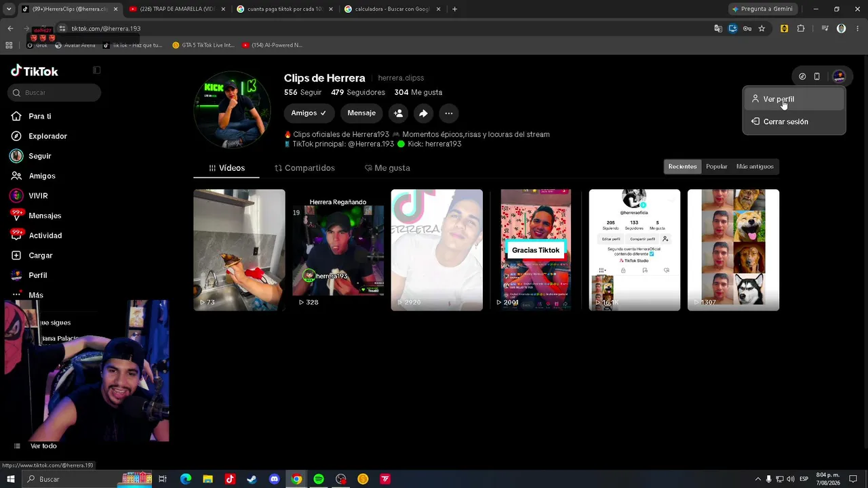Screen dimensions: 868x488
Task: Open the kitchen sink video with 73 views
Action: point(239,250)
